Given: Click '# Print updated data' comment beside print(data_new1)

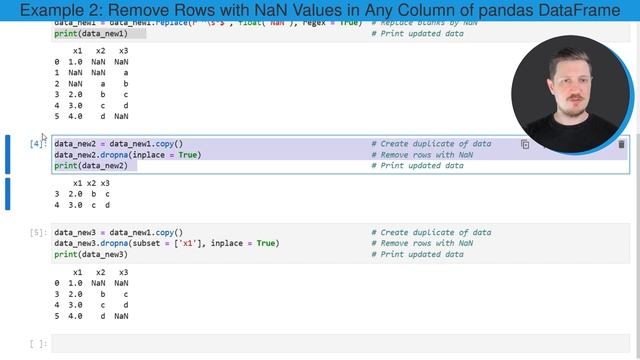Looking at the screenshot, I should [x=418, y=33].
